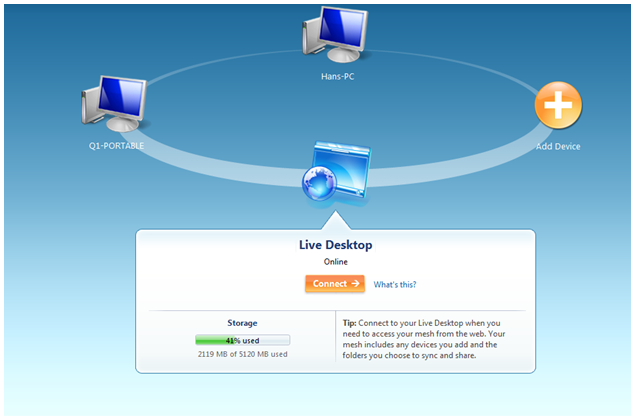
Task: Select the Hans-PC computer icon
Action: [335, 34]
